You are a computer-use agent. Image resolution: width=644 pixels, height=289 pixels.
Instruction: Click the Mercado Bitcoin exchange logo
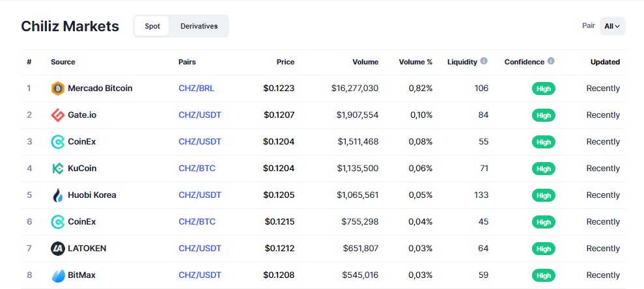click(58, 89)
